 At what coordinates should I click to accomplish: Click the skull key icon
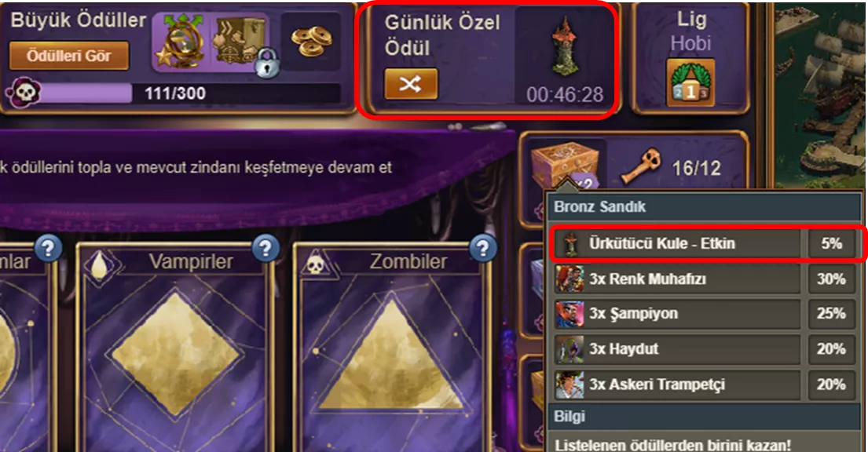pos(642,166)
